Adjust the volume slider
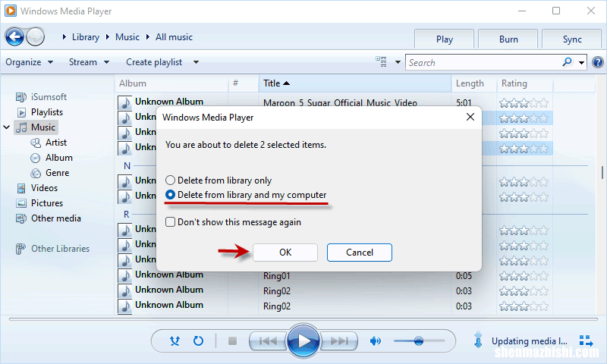This screenshot has width=607, height=364. click(x=419, y=340)
